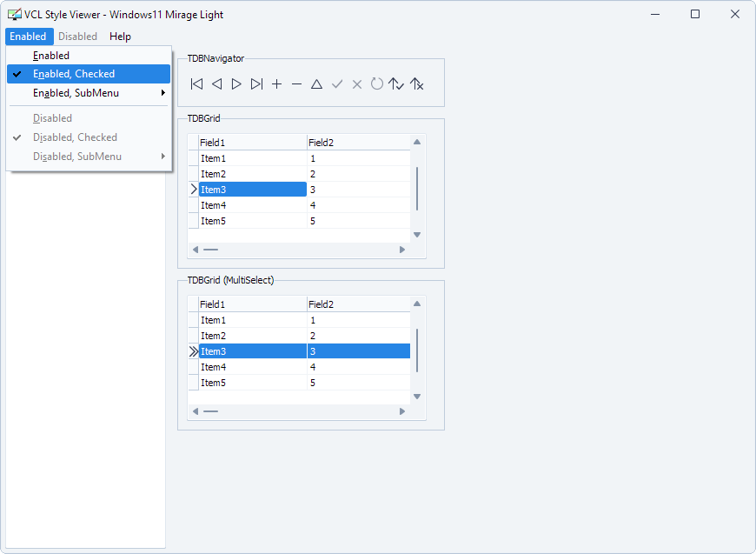Image resolution: width=756 pixels, height=554 pixels.
Task: Click the prior record navigator arrow
Action: point(217,84)
